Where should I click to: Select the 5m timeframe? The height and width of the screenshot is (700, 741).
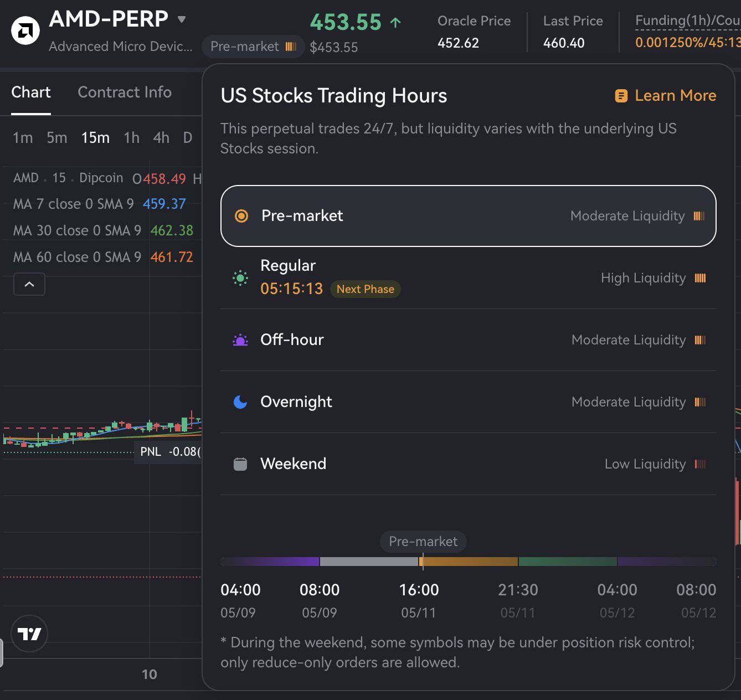point(56,137)
